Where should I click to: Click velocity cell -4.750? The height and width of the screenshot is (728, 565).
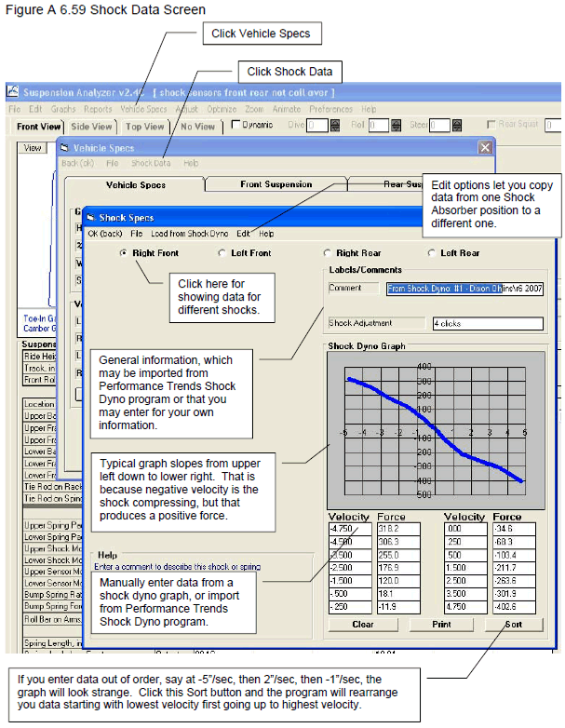pyautogui.click(x=350, y=529)
